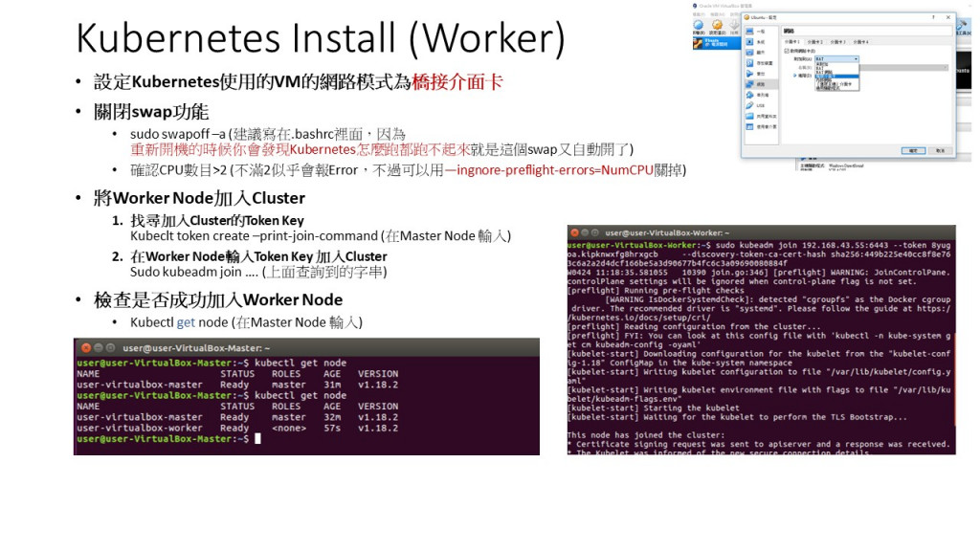Maximize the Master terminal window
Viewport: 980px width, 551px height.
[x=111, y=348]
